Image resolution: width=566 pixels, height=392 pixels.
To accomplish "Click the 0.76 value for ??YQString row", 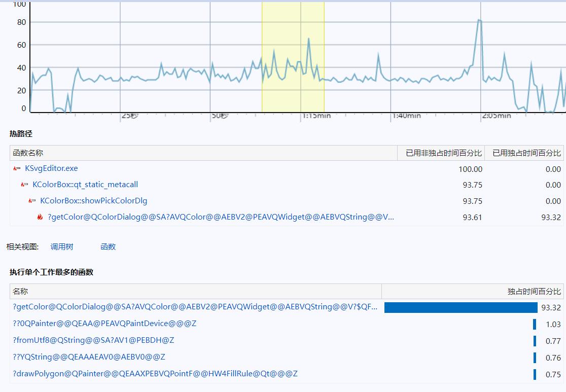I will [553, 358].
